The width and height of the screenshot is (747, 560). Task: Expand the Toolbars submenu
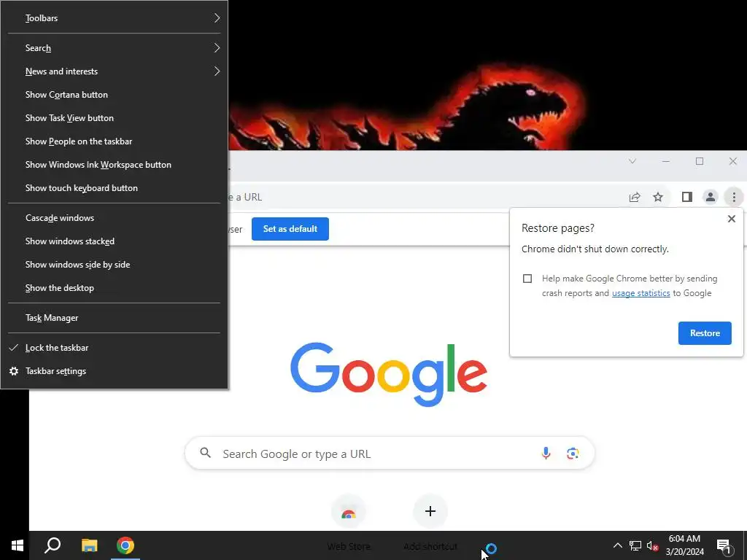(x=115, y=18)
